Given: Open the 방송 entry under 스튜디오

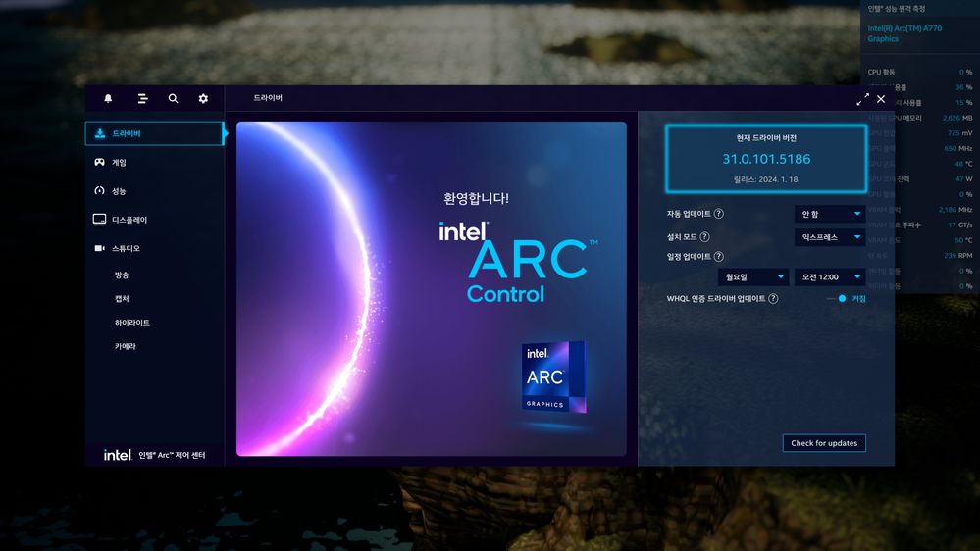Looking at the screenshot, I should coord(122,275).
